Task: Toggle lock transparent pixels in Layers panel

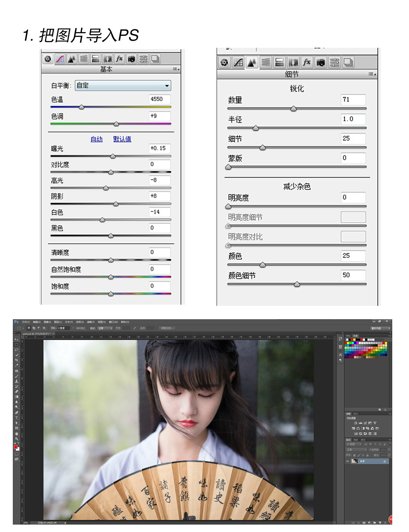Action: [354, 455]
